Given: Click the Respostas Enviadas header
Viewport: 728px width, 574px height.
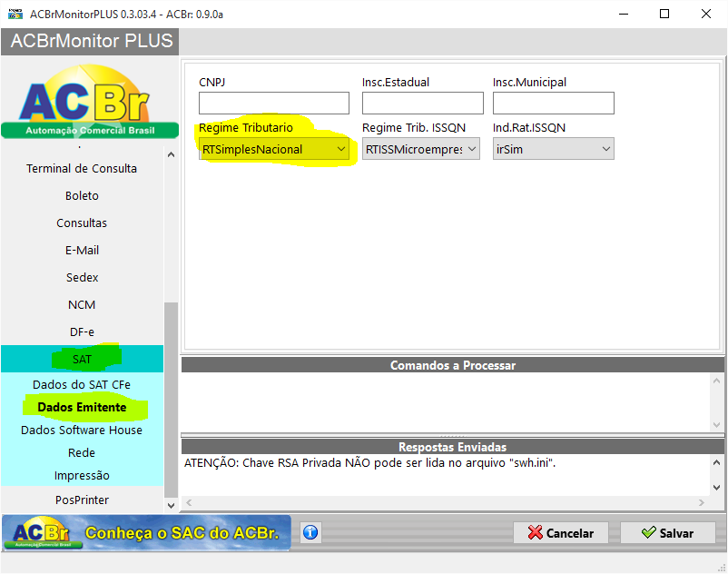Looking at the screenshot, I should point(453,447).
